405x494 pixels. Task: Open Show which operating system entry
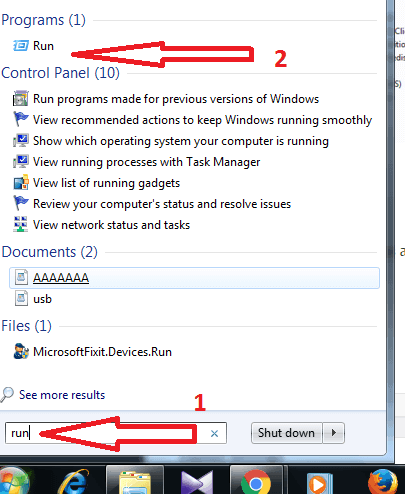pyautogui.click(x=171, y=141)
